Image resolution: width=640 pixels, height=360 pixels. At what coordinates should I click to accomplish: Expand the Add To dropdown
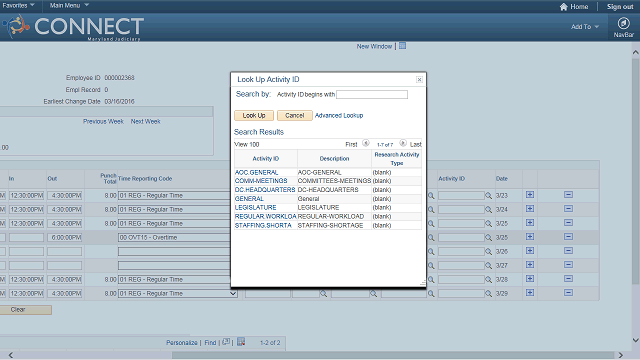coord(584,27)
